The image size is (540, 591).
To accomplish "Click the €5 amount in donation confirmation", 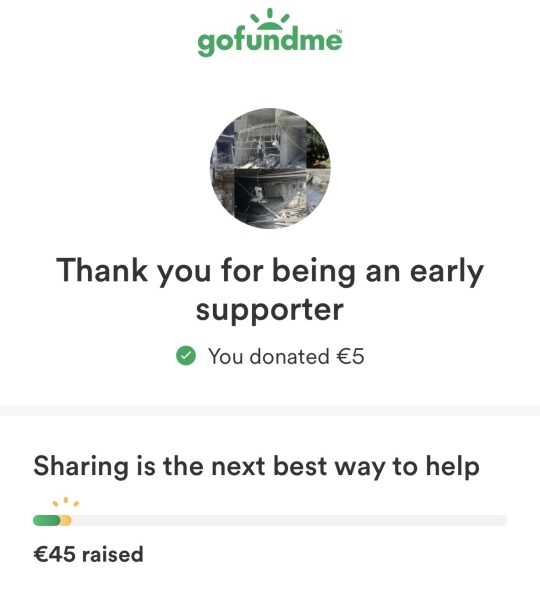I will (350, 356).
